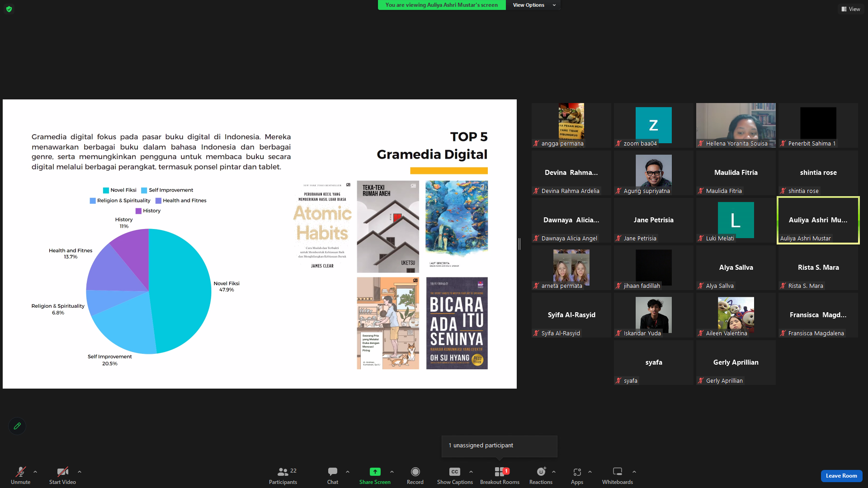This screenshot has width=868, height=488.
Task: Select Iskandar Yuda's video tile
Action: coord(654,315)
